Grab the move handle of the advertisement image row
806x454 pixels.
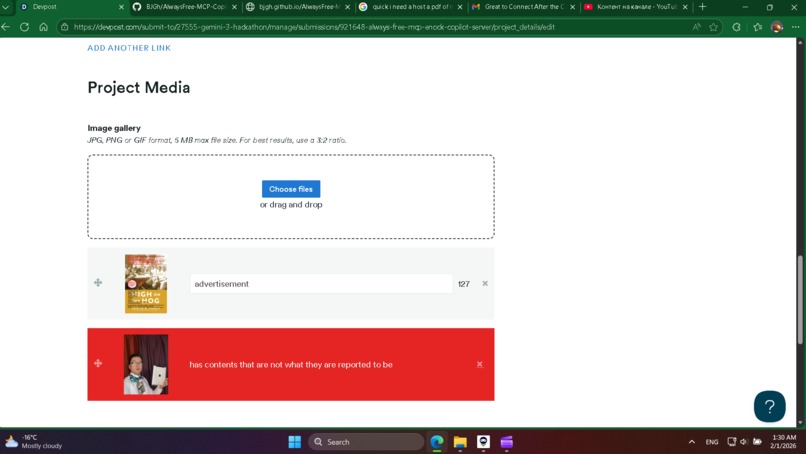point(98,282)
